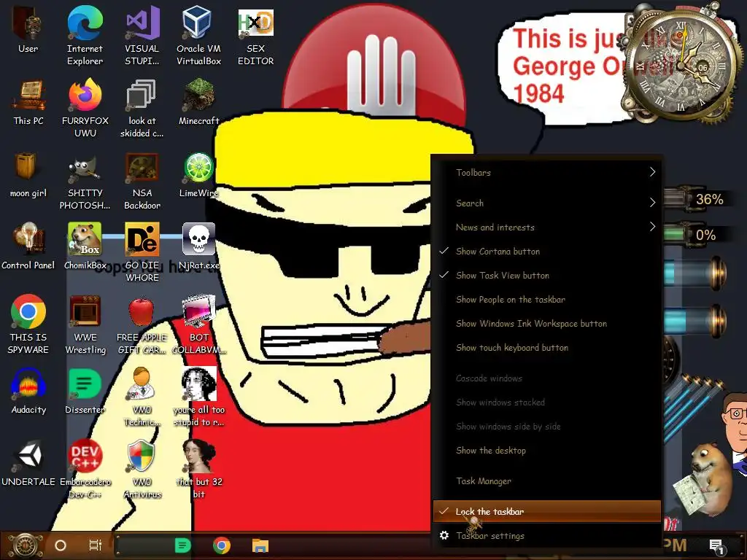Screen dimensions: 747x560
Task: Launch FURRYFOX UWU Firefox icon
Action: [x=85, y=108]
